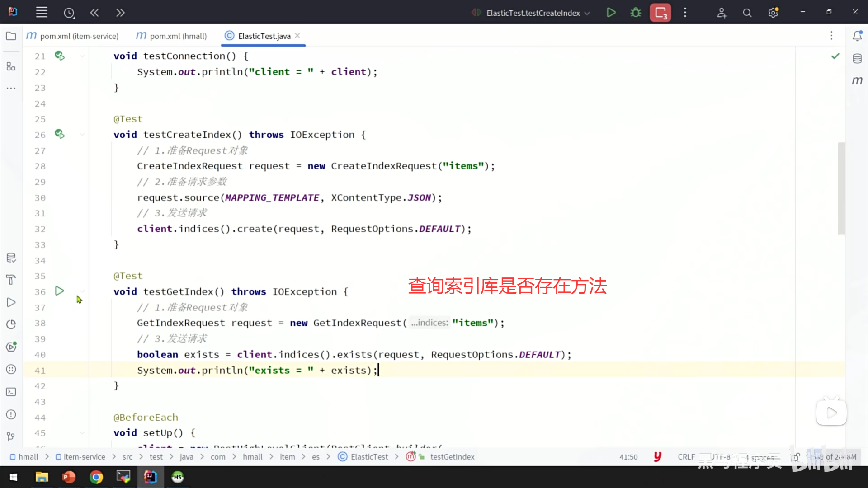Toggle the read-only lock in the status bar

796,457
